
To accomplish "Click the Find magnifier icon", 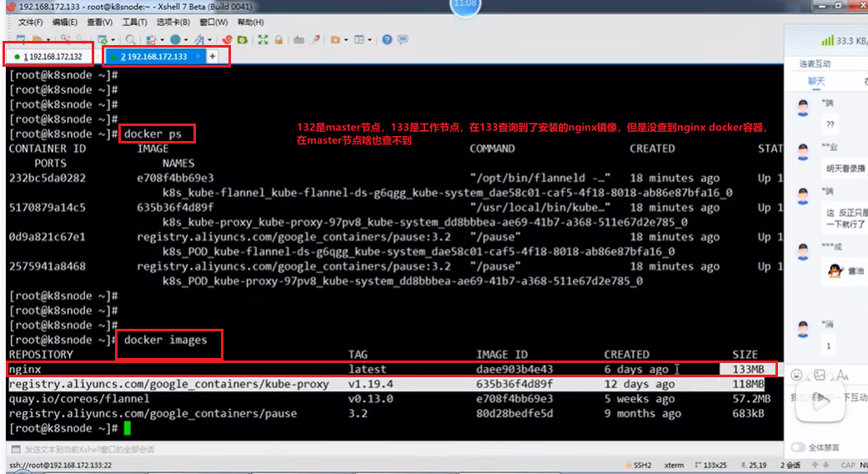I will coord(130,40).
